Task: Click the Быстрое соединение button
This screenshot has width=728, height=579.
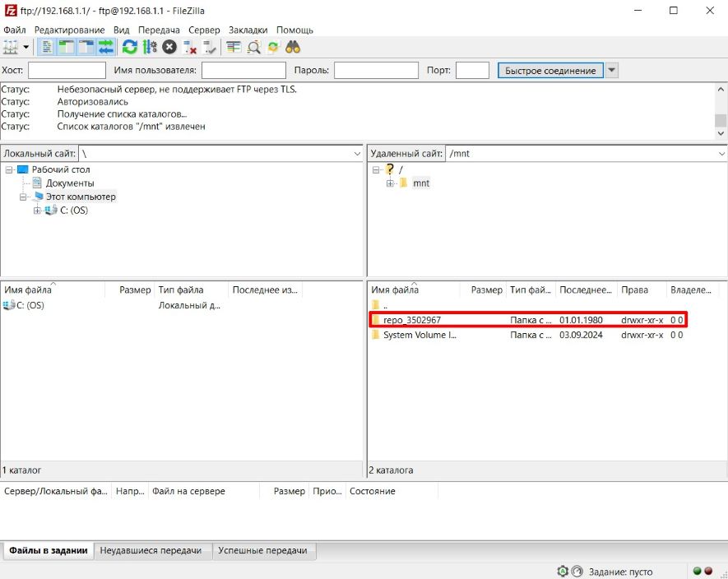Action: (550, 71)
